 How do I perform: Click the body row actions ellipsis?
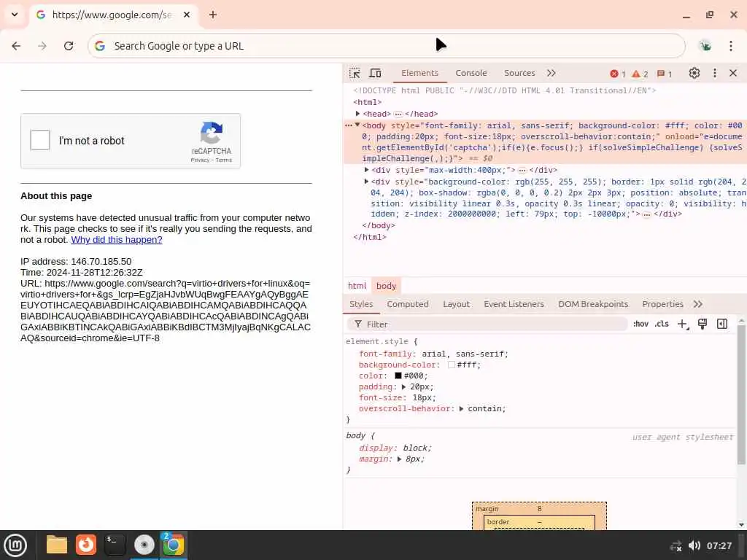click(x=349, y=125)
